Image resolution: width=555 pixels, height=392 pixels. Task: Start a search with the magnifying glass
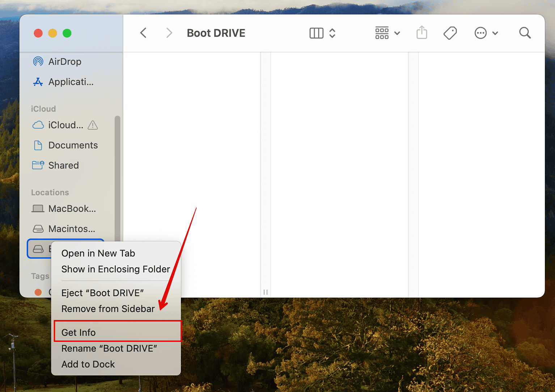[525, 33]
